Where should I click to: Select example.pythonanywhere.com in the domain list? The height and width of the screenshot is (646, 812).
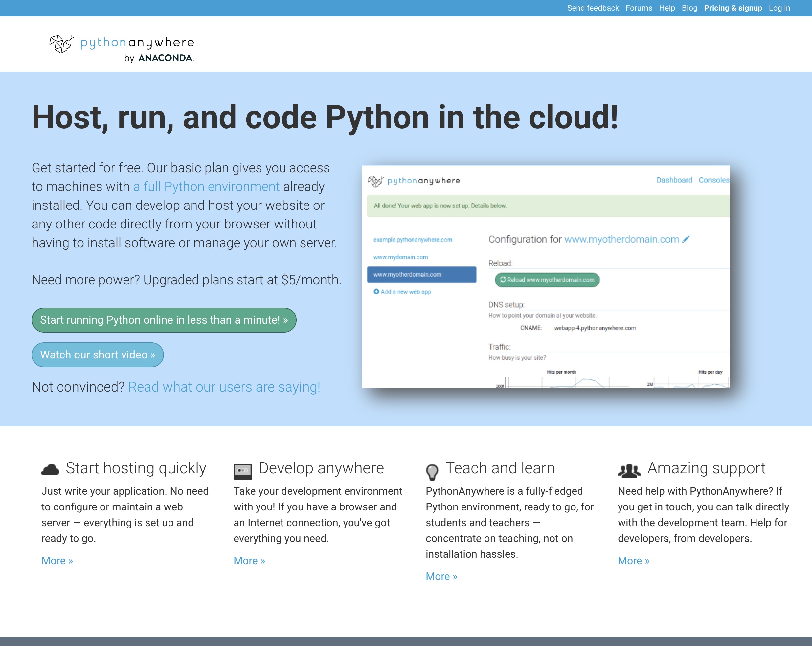tap(413, 239)
